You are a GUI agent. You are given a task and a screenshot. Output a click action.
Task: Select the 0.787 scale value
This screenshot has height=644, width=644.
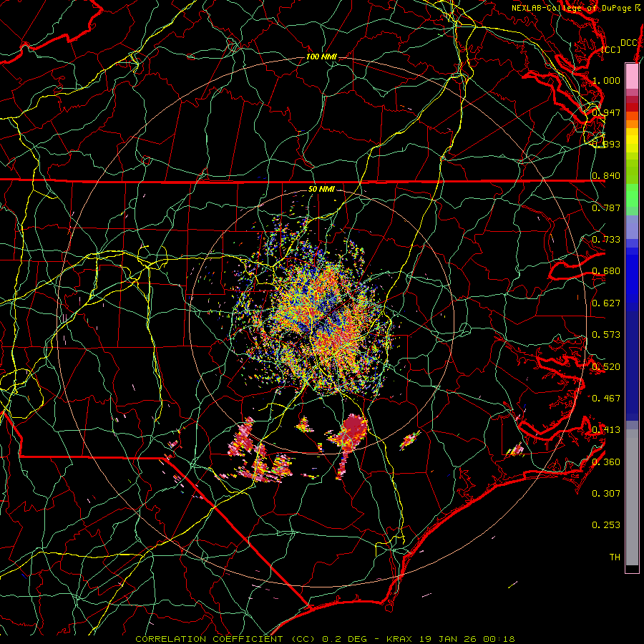(606, 208)
